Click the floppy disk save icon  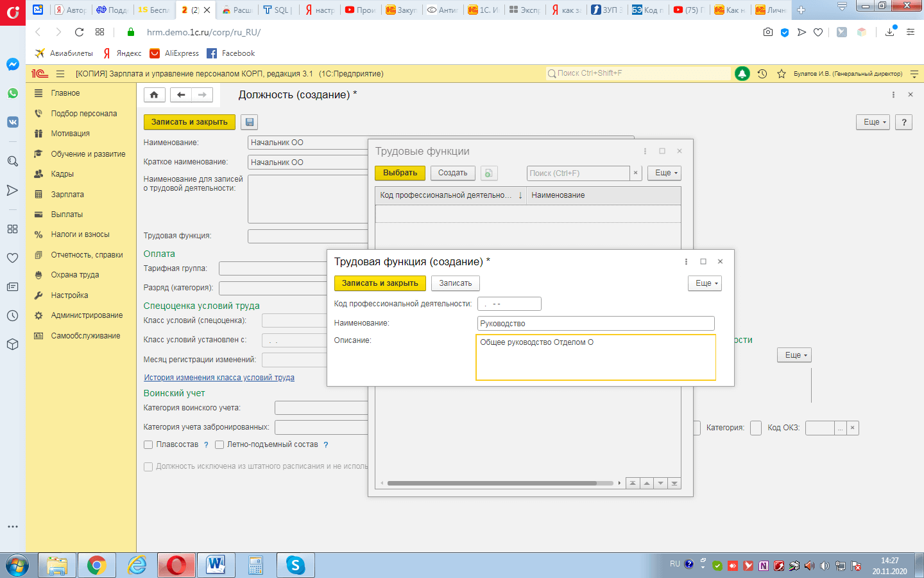pyautogui.click(x=250, y=122)
